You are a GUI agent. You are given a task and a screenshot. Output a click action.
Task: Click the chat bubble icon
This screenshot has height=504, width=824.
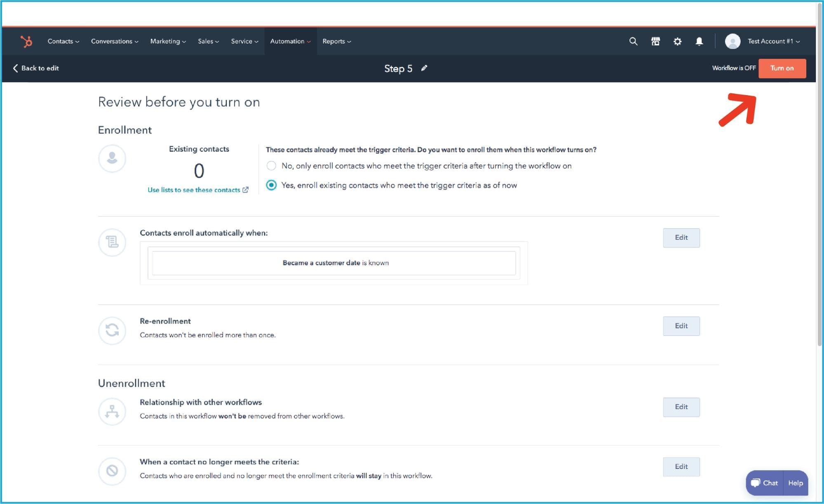click(755, 483)
